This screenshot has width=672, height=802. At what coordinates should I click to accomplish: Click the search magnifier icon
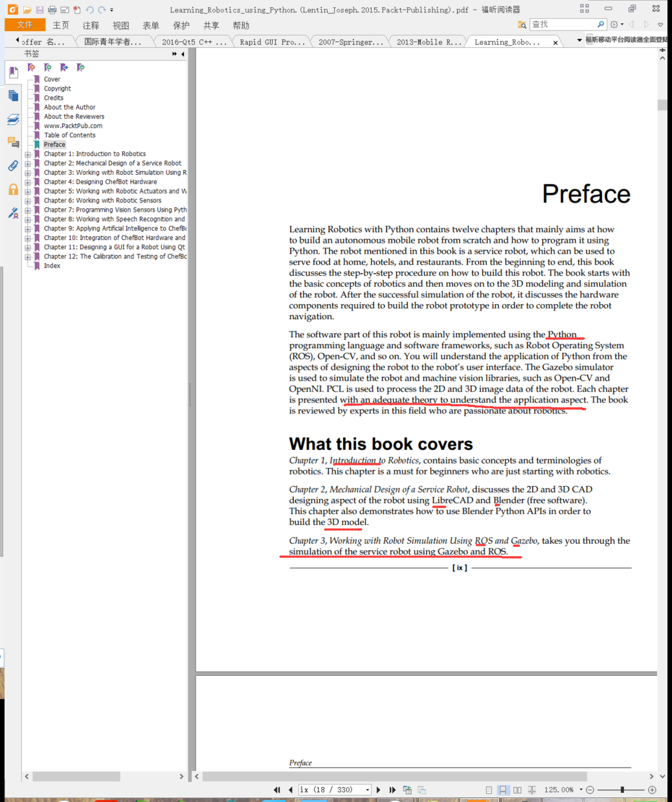(x=601, y=25)
